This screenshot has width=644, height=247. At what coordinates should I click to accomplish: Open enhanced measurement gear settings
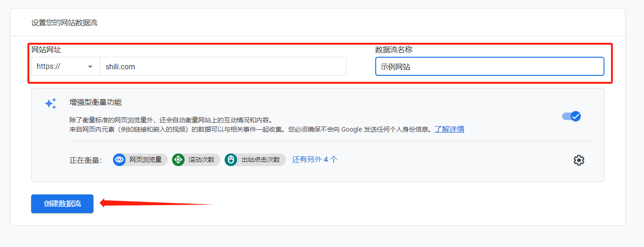click(x=578, y=160)
